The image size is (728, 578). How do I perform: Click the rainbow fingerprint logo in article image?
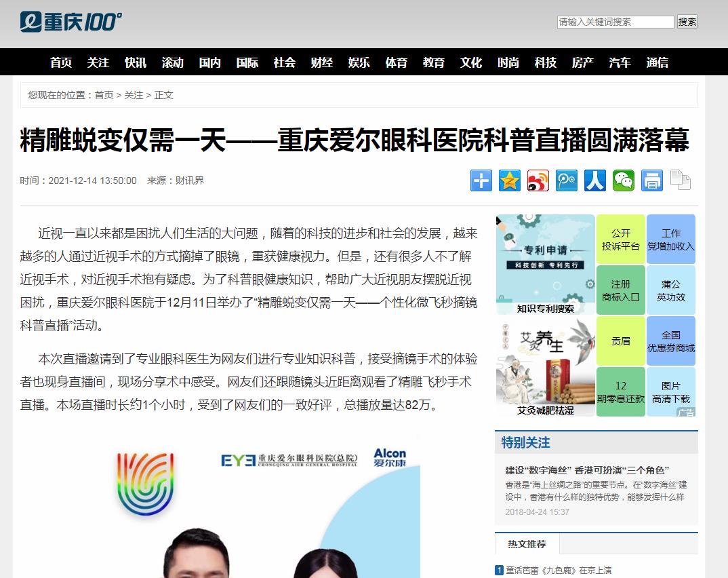(x=145, y=484)
